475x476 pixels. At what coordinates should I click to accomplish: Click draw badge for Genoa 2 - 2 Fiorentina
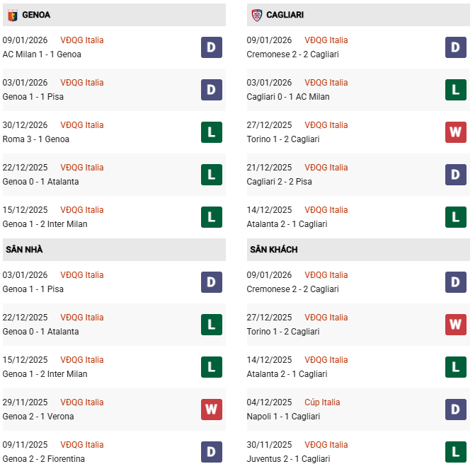[x=212, y=452]
